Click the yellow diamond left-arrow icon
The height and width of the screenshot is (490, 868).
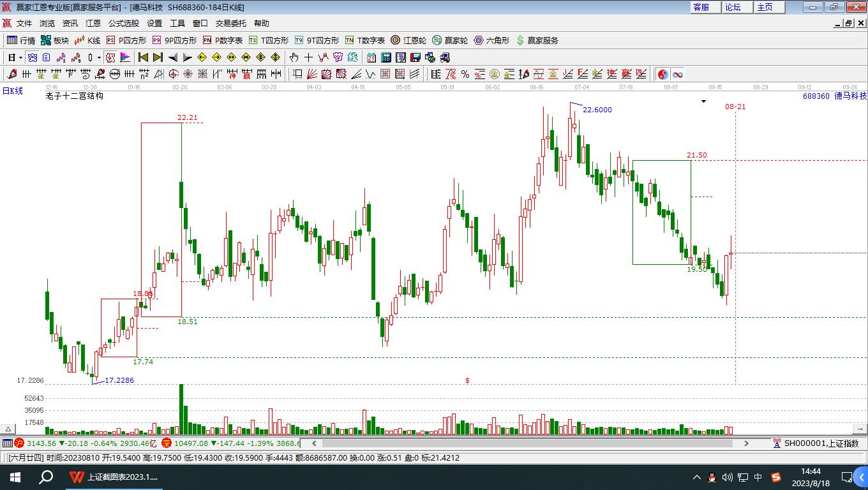pyautogui.click(x=202, y=57)
